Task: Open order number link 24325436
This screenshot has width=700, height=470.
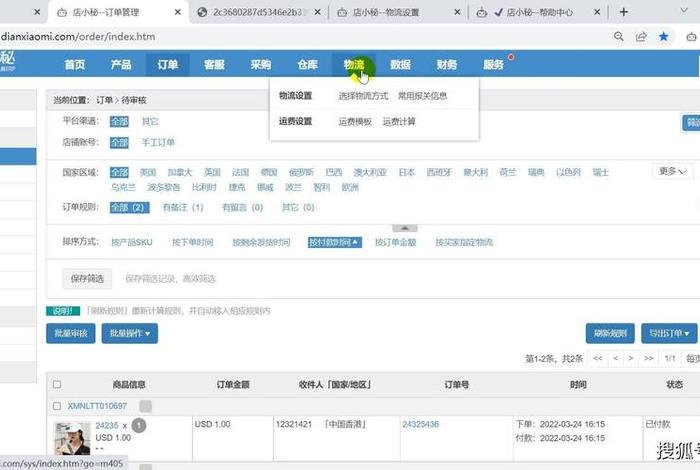Action: point(421,424)
